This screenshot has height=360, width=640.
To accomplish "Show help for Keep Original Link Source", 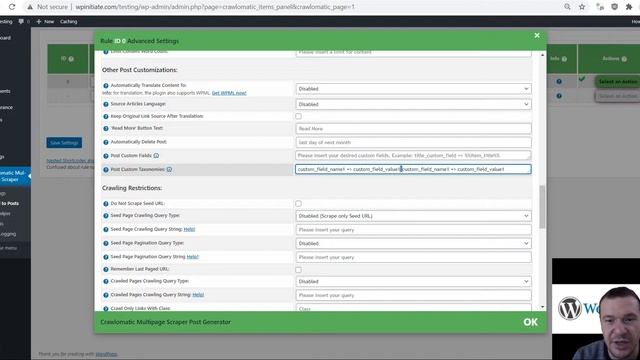I will [106, 116].
